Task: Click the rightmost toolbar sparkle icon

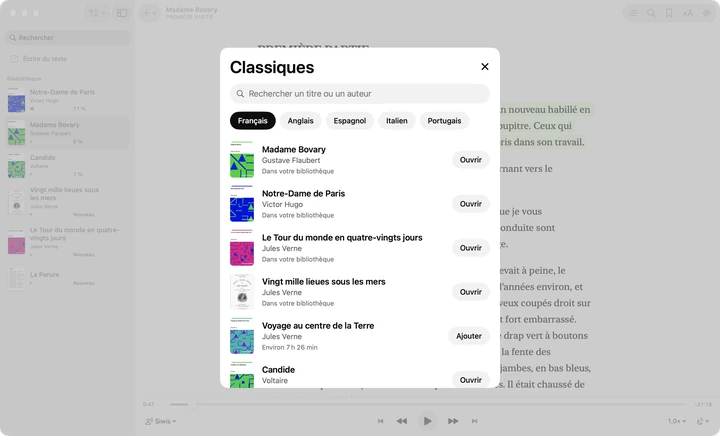Action: point(706,13)
